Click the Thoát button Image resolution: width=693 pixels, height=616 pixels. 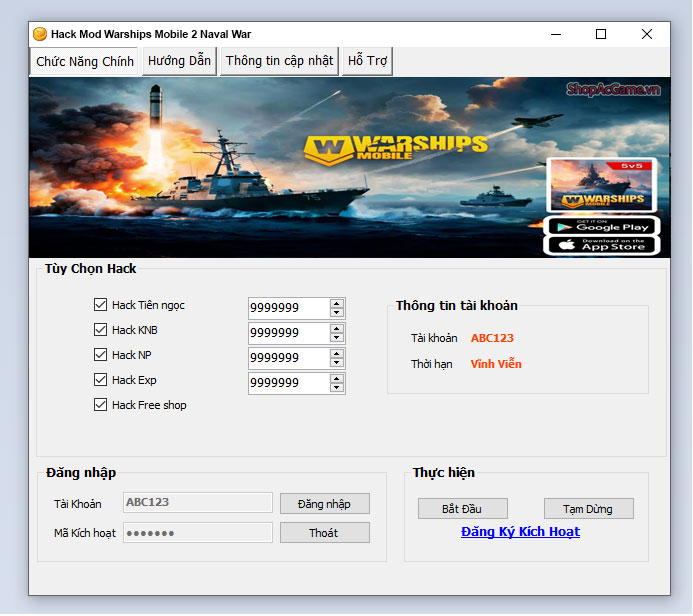325,533
